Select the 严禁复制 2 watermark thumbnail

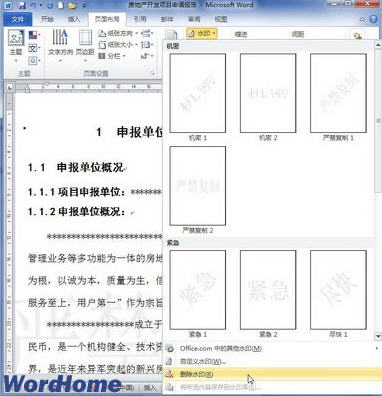(x=198, y=186)
